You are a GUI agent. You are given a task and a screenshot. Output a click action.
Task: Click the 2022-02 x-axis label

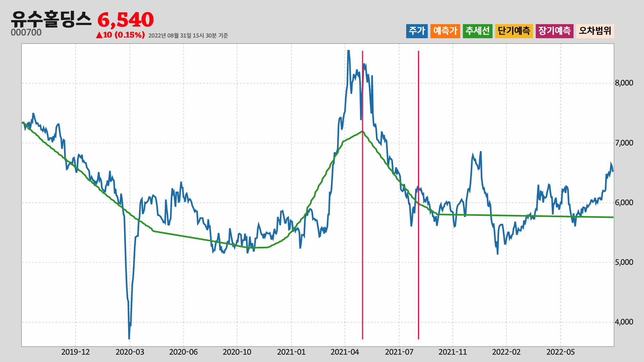tap(506, 352)
